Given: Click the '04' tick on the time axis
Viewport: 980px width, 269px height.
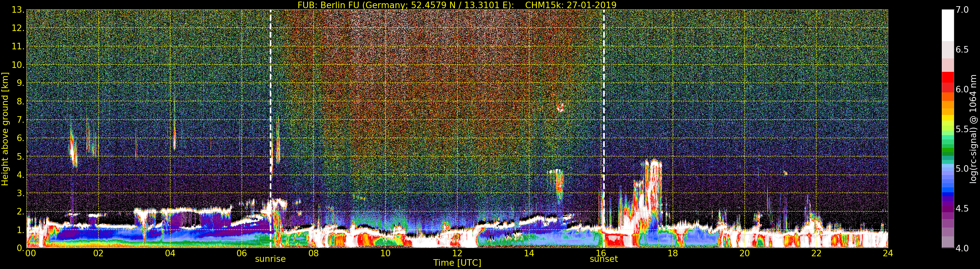Looking at the screenshot, I should pyautogui.click(x=170, y=253).
